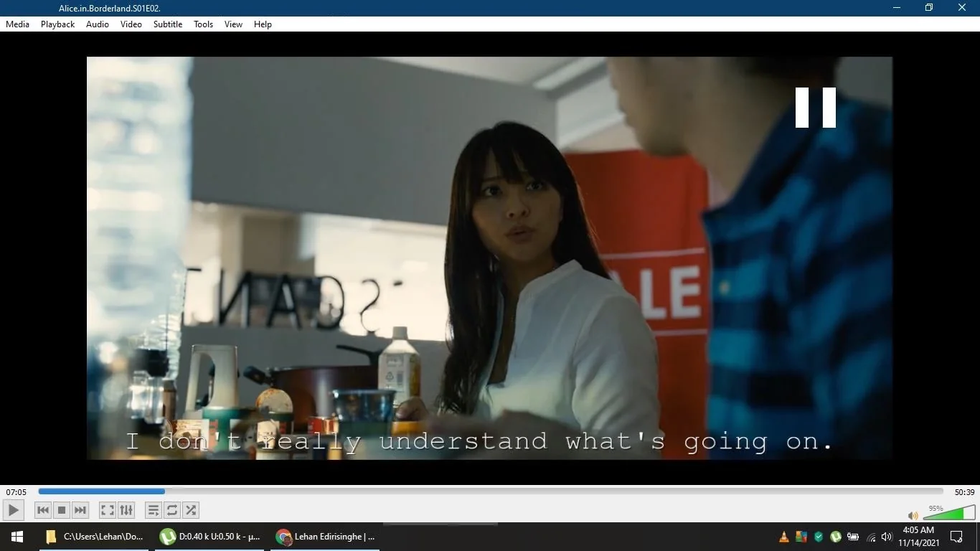Open the Media menu

(x=17, y=24)
